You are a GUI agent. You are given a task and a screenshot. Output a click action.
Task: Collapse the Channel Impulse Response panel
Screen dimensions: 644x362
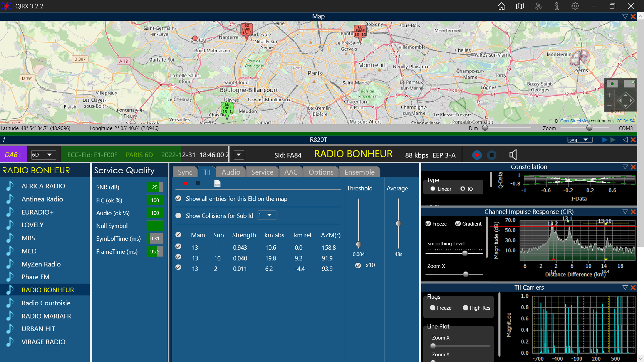[x=625, y=212]
